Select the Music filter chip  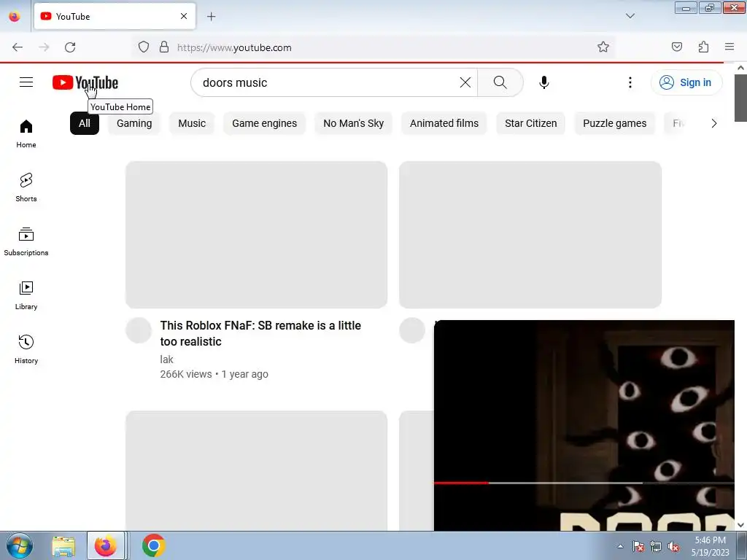coord(192,123)
